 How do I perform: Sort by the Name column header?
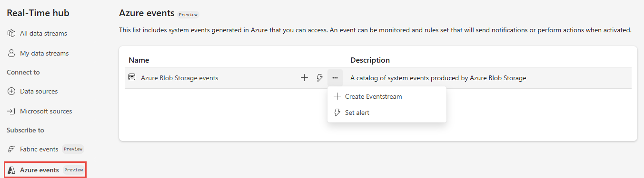click(139, 60)
